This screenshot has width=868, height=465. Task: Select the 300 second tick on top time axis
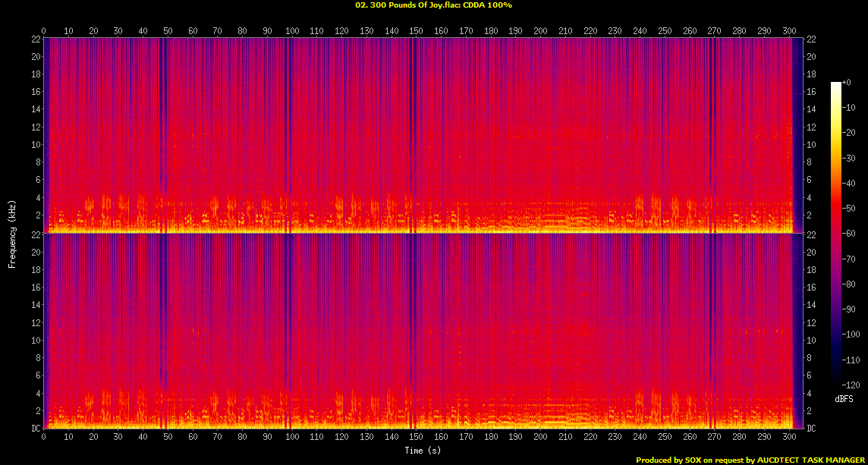coord(788,31)
